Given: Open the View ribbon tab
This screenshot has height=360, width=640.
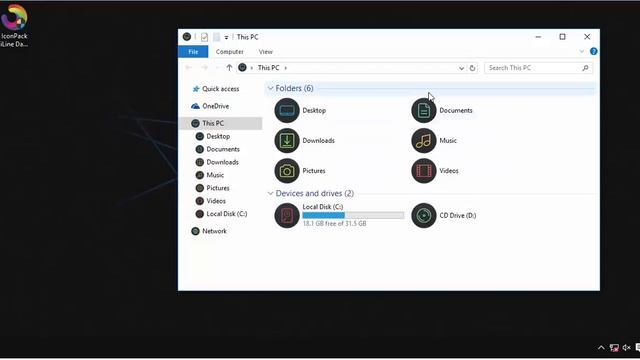Looking at the screenshot, I should pyautogui.click(x=265, y=52).
